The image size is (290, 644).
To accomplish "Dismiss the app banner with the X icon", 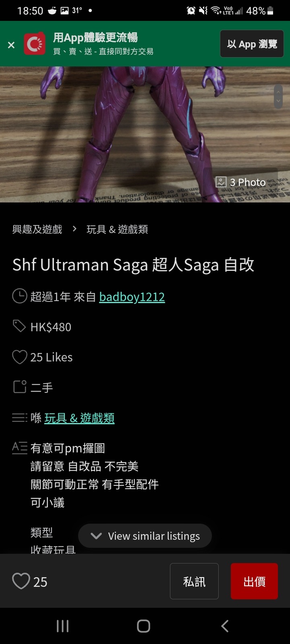I will pyautogui.click(x=11, y=45).
